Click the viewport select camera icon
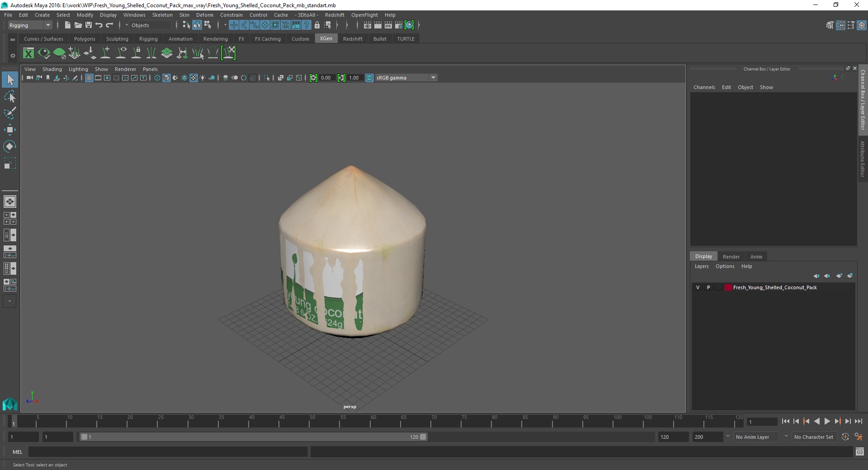 coord(29,78)
